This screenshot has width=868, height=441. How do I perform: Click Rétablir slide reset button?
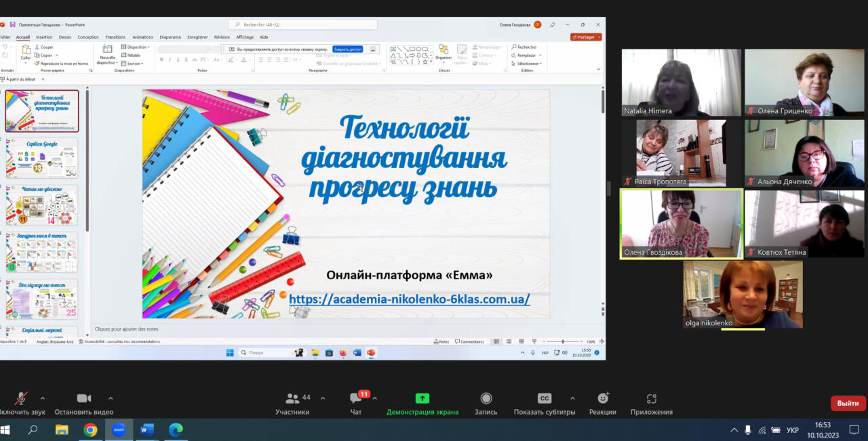(131, 56)
